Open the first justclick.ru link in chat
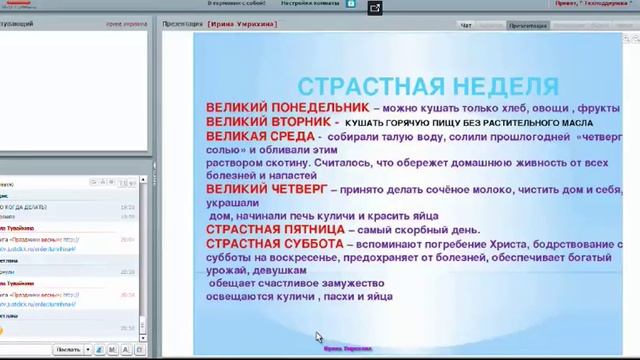640x360 pixels. tap(39, 249)
